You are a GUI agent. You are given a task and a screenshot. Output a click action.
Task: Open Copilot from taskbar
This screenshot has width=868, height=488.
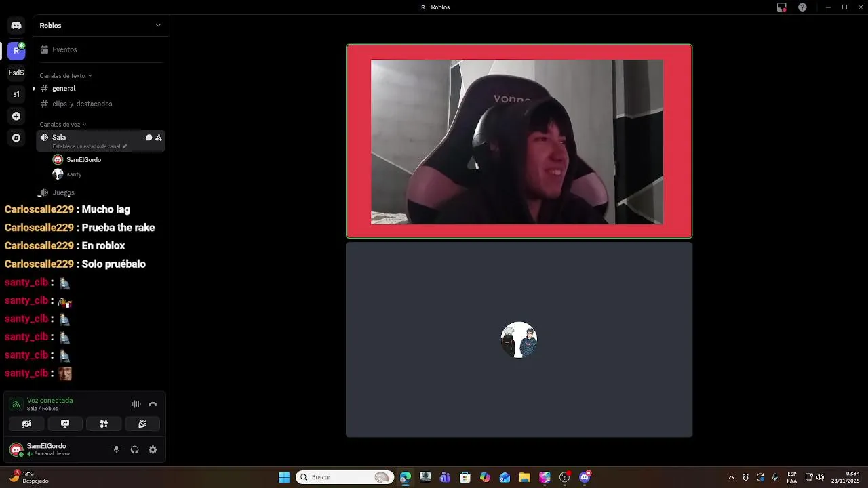point(485,477)
